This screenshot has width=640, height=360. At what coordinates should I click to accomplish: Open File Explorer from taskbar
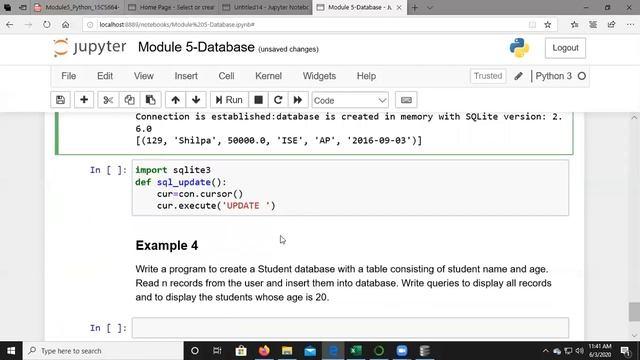[x=287, y=351]
